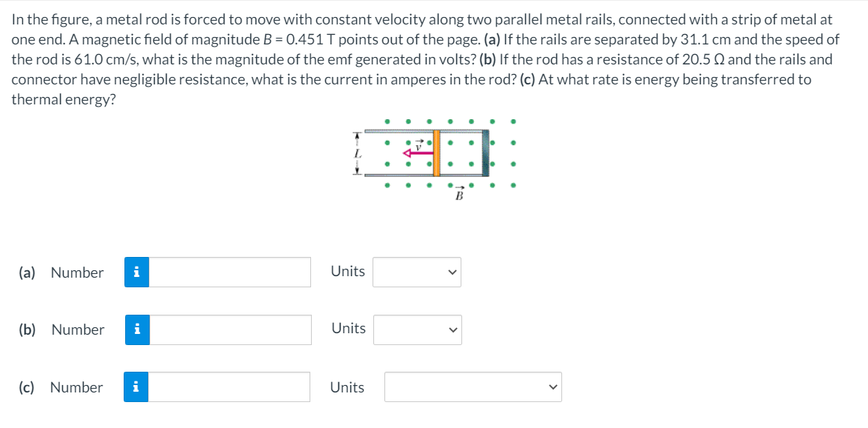This screenshot has width=868, height=428.
Task: Focus the Number input field for part (b)
Action: click(230, 330)
